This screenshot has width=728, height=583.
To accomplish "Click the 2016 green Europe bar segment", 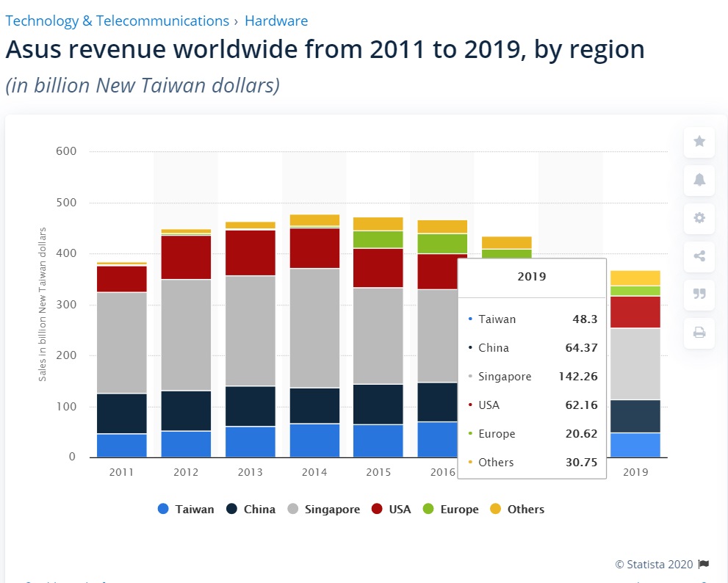I will (x=442, y=244).
